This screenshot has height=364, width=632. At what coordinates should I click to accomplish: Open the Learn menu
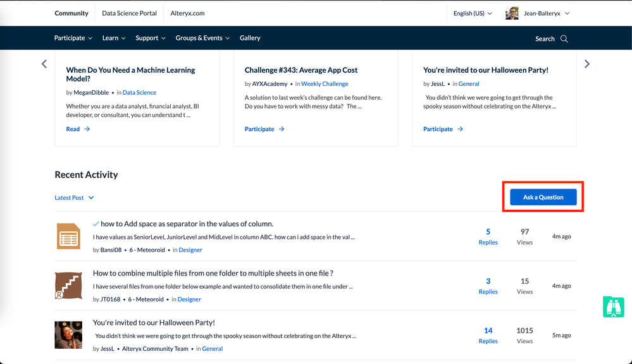point(114,38)
